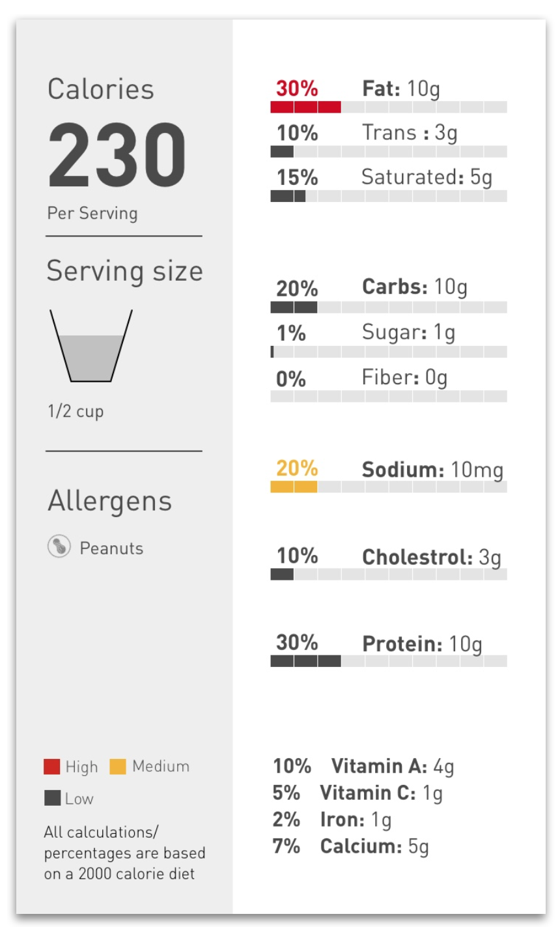Click the yellow Sodium percentage bar

coord(389,487)
